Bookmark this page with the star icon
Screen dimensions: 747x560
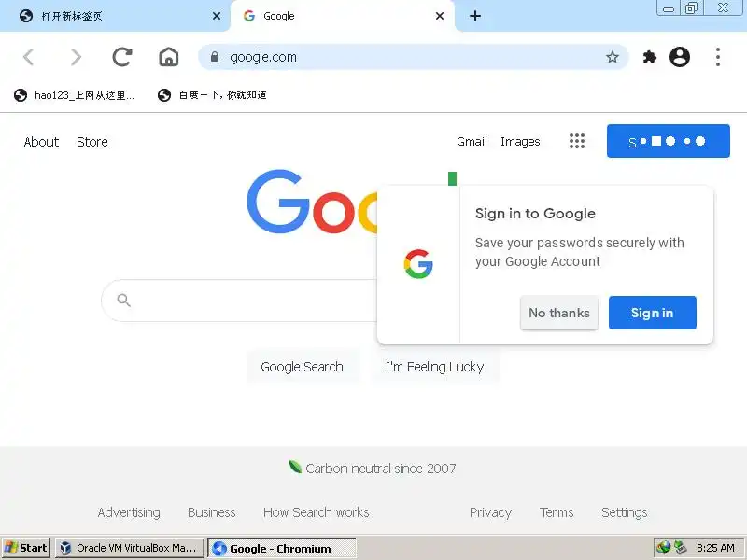(613, 57)
